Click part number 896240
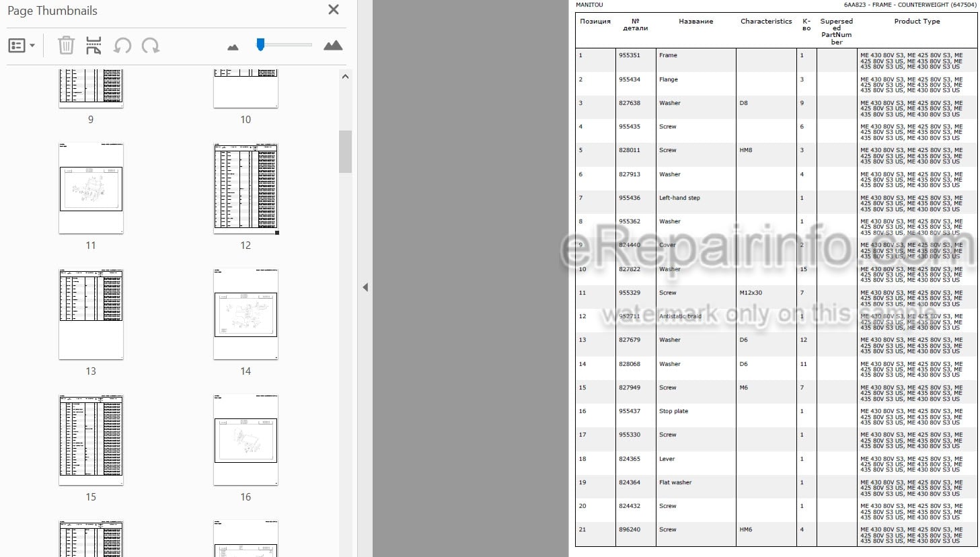The image size is (980, 557). pos(630,529)
